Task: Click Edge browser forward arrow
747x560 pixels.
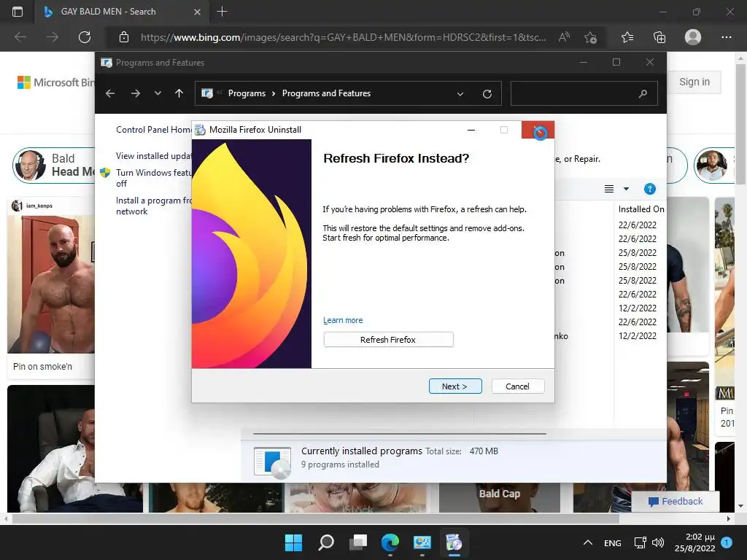Action: (x=53, y=37)
